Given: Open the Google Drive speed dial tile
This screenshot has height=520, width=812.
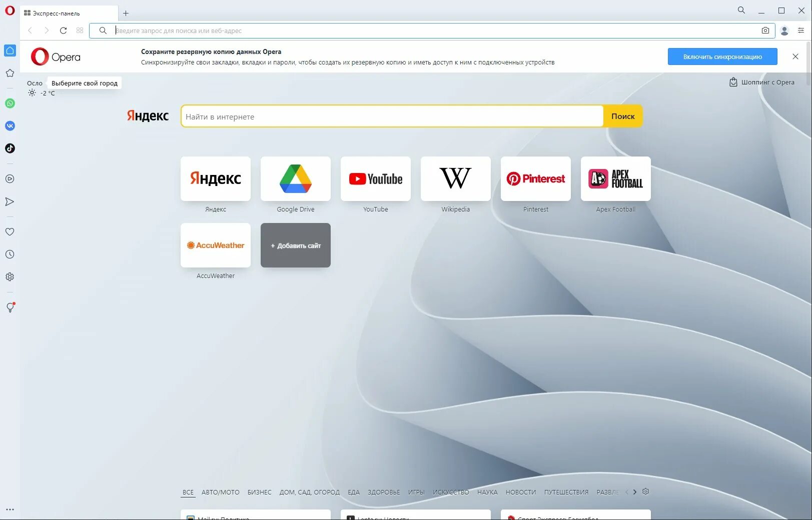Looking at the screenshot, I should coord(296,178).
